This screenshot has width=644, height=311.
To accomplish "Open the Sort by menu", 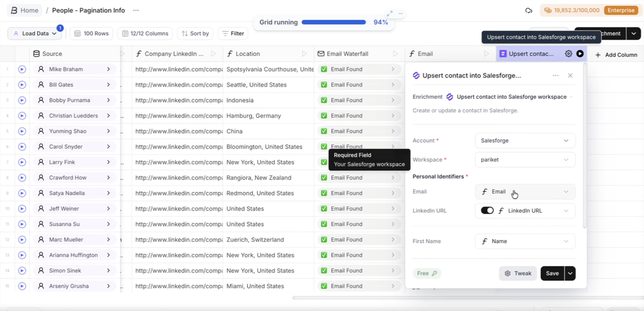I will pos(195,34).
